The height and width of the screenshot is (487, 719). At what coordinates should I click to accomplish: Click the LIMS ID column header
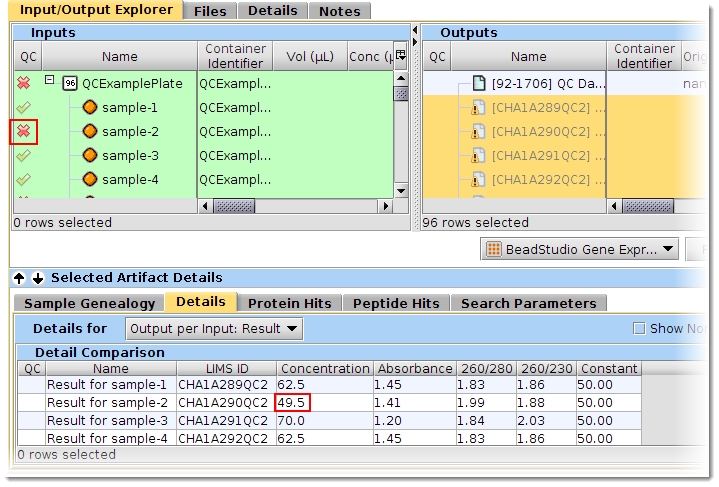(x=227, y=369)
